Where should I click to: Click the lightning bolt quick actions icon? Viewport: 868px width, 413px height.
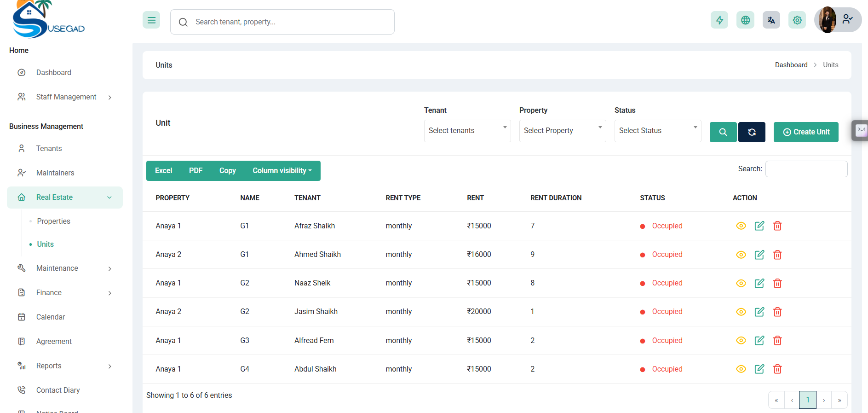click(x=719, y=20)
